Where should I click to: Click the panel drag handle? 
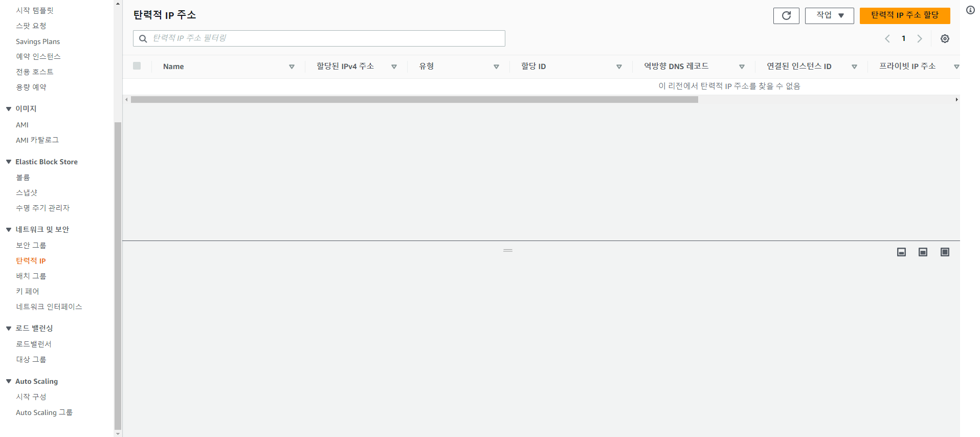[508, 250]
